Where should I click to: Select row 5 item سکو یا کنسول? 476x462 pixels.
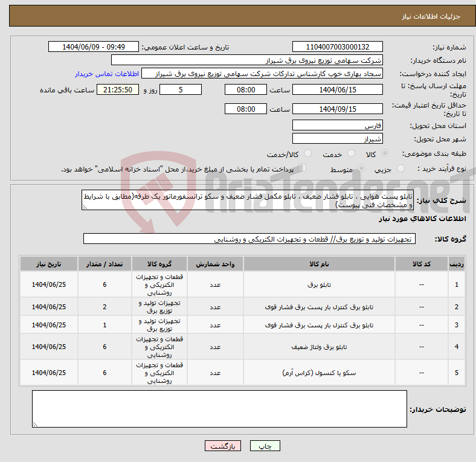pyautogui.click(x=319, y=373)
